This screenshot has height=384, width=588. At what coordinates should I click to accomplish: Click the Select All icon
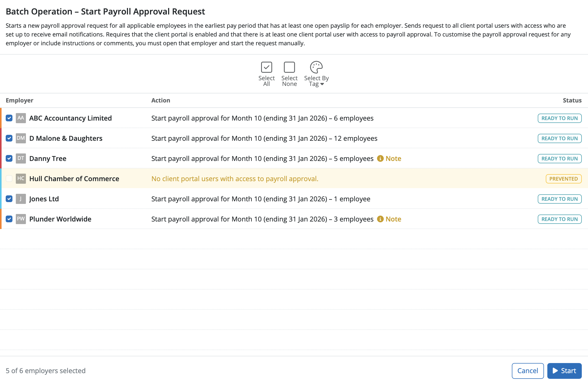coord(266,67)
